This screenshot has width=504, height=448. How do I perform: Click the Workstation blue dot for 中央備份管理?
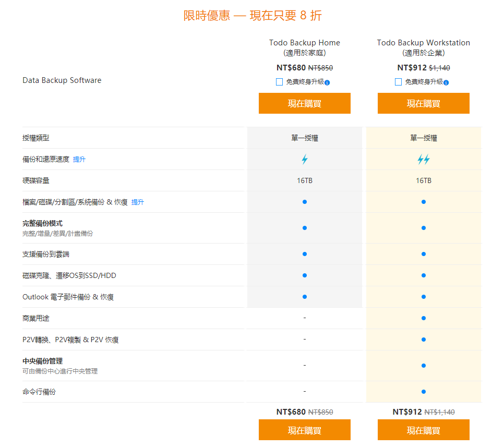pyautogui.click(x=424, y=366)
